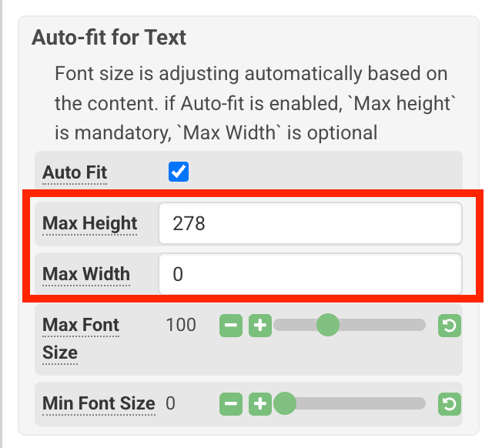This screenshot has width=502, height=448.
Task: Decrease Min Font Size with minus button
Action: tap(231, 404)
